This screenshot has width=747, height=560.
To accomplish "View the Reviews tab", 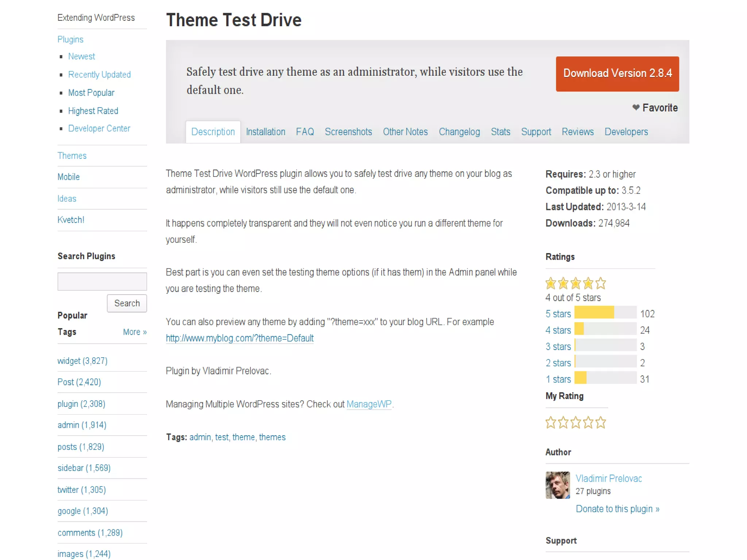I will click(577, 132).
